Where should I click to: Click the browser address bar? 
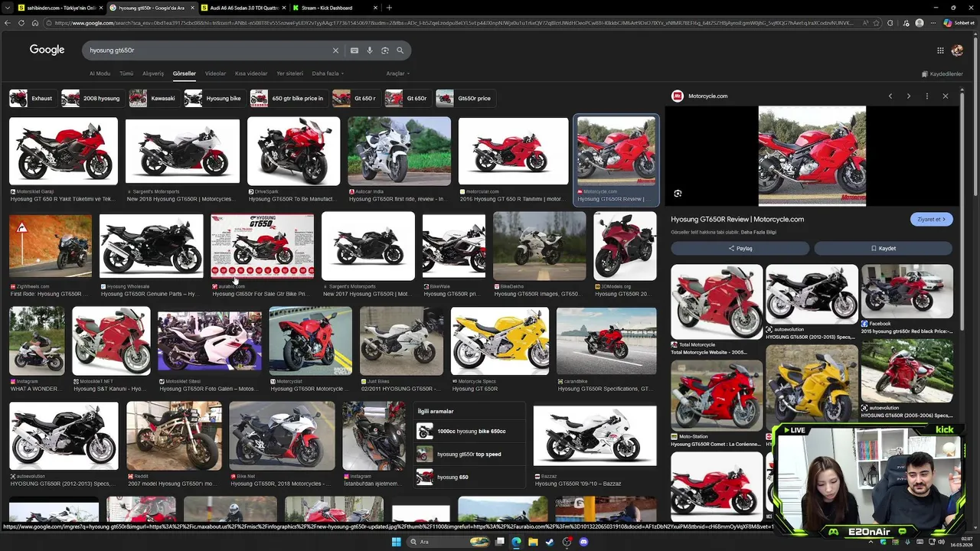click(452, 23)
